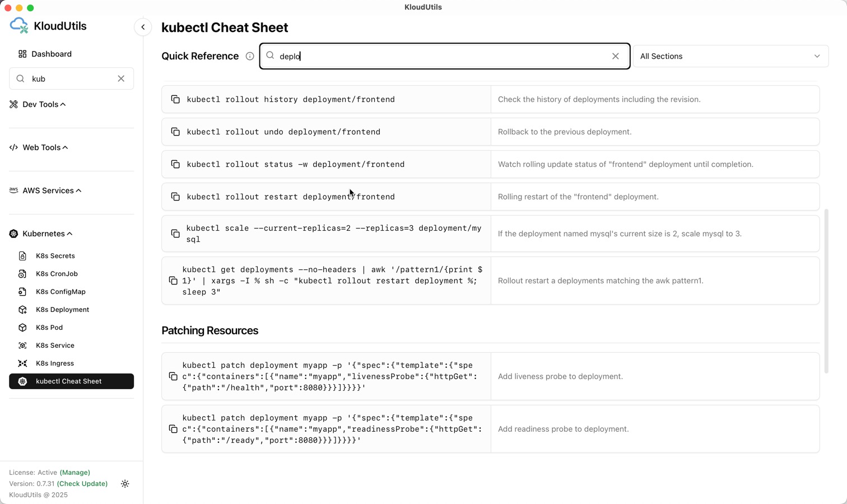
Task: Open the Dashboard page
Action: coord(51,54)
